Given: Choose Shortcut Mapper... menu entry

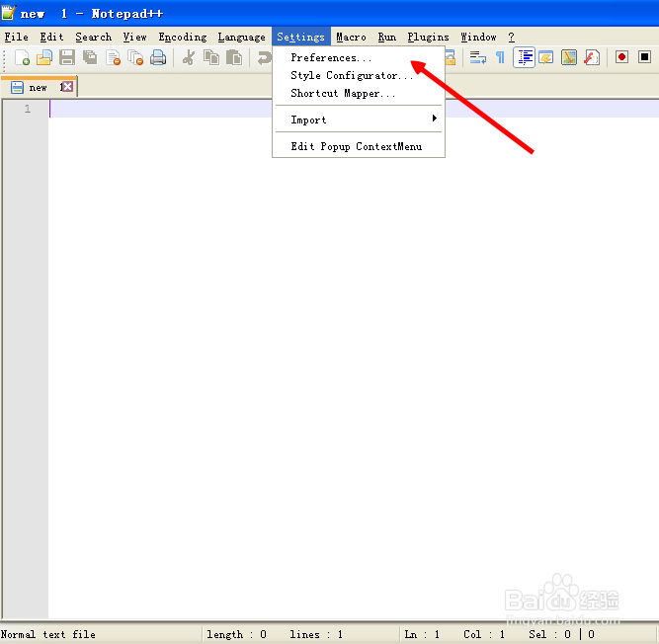Looking at the screenshot, I should click(359, 93).
